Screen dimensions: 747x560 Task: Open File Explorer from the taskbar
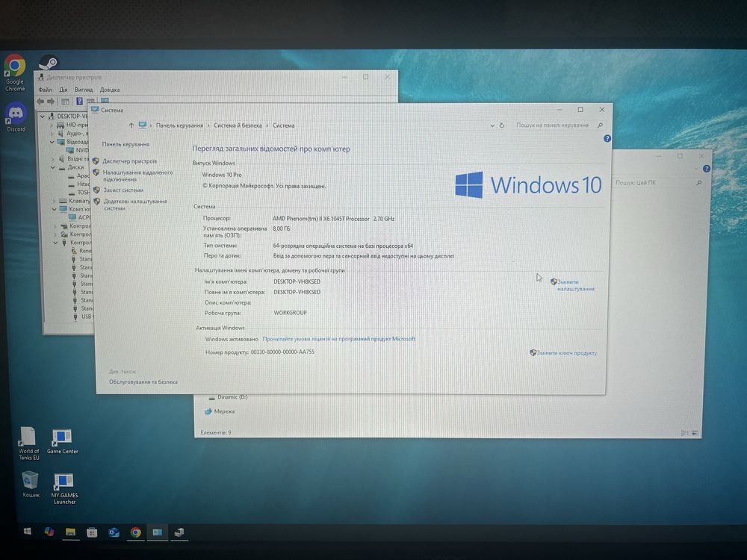coord(70,532)
